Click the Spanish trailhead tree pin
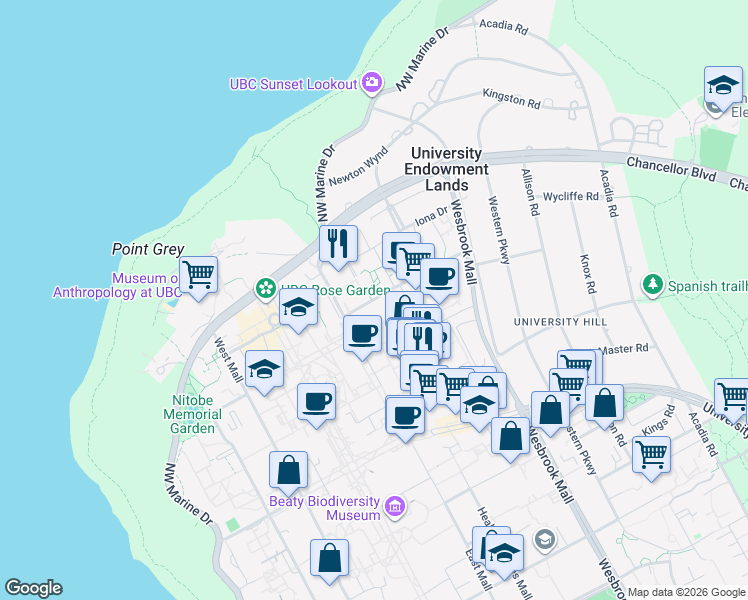Image resolution: width=748 pixels, height=600 pixels. pyautogui.click(x=653, y=285)
